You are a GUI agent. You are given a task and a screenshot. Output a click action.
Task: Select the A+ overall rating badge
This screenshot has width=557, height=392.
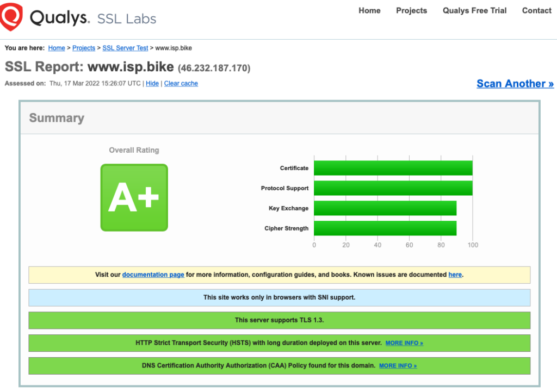[x=134, y=197]
